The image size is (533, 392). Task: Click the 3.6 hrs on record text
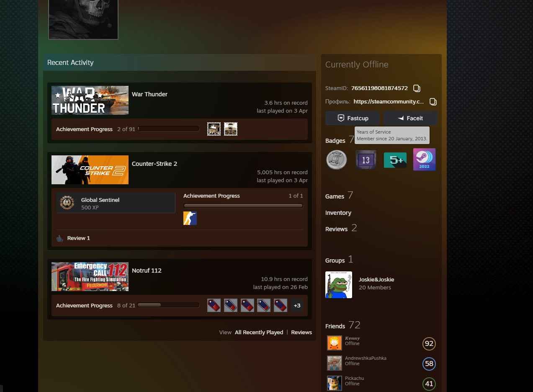tap(286, 103)
